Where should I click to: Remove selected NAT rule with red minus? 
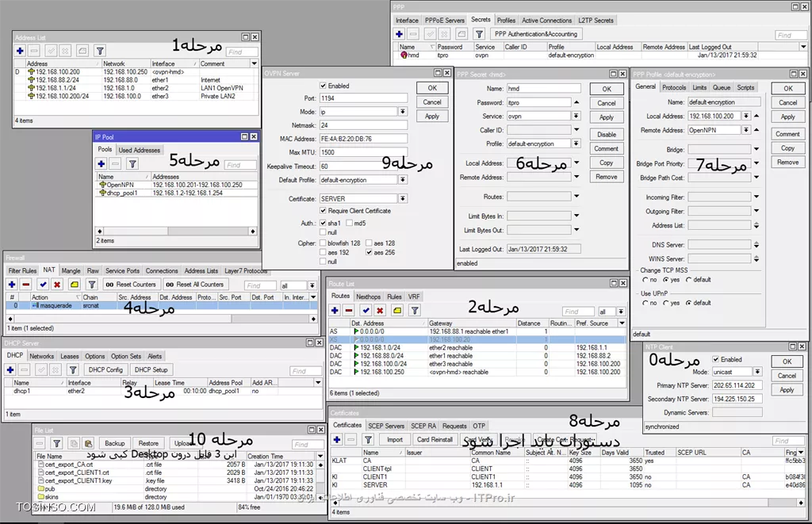coord(26,285)
